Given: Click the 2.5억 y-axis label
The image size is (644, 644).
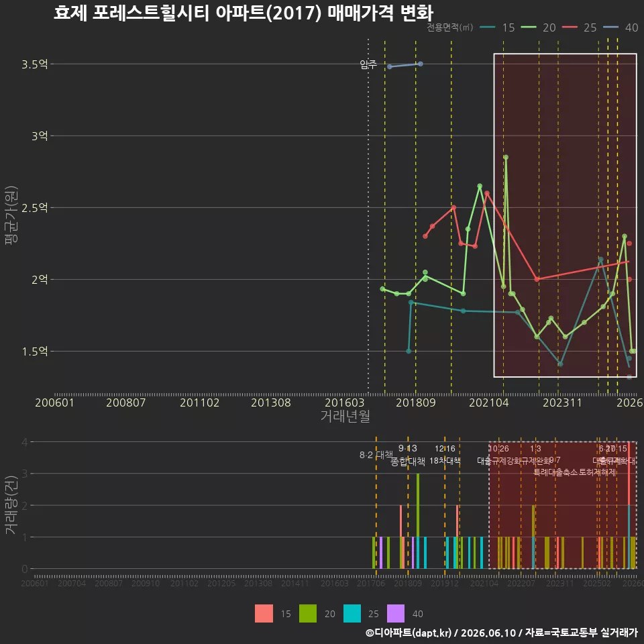Looking at the screenshot, I should click(x=34, y=207).
